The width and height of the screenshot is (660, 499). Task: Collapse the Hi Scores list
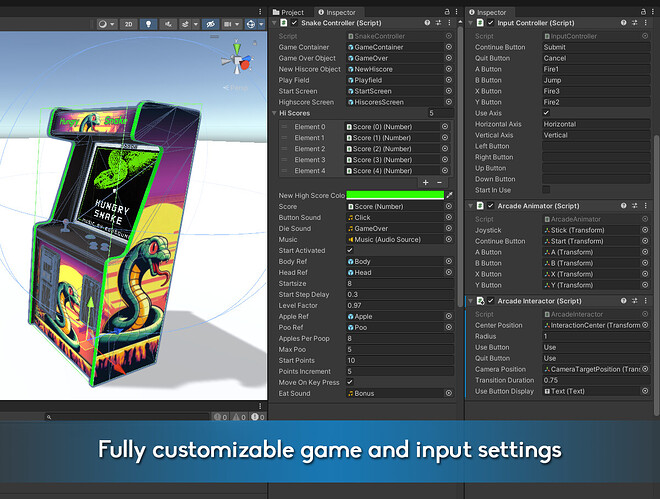point(274,113)
